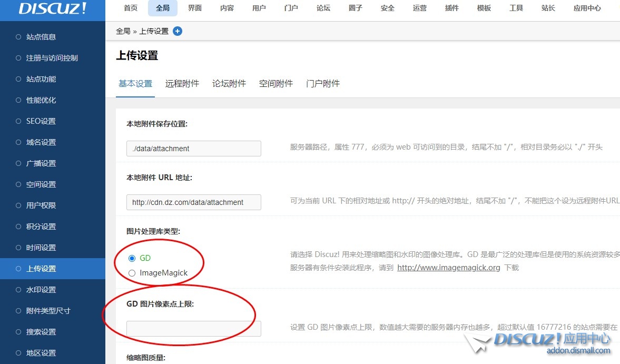Screen dimensions: 620x364
Task: Select the ImageMagick radio button
Action: pyautogui.click(x=132, y=273)
